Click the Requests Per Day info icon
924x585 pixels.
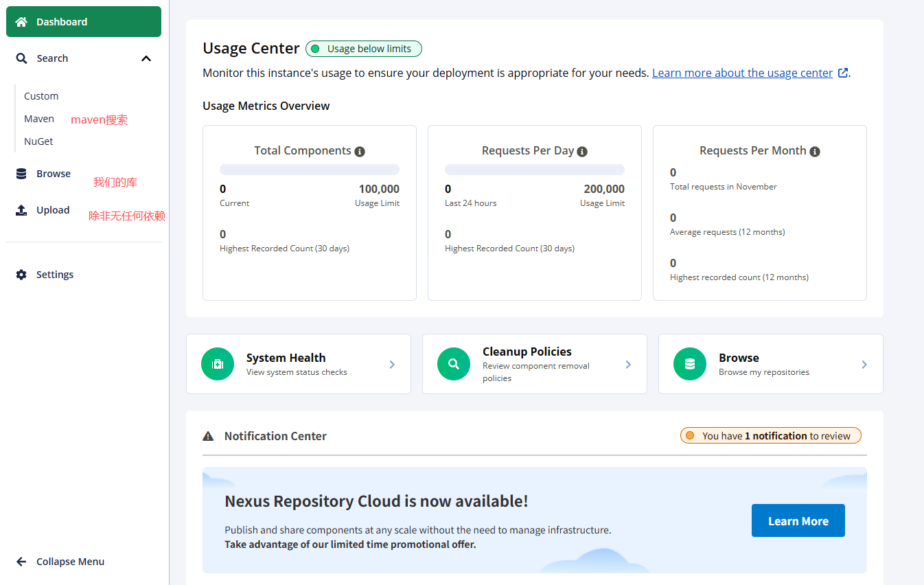coord(582,152)
